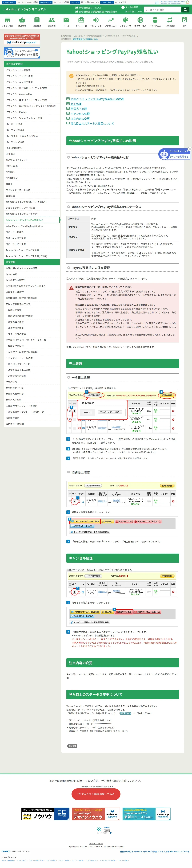Open 商品の売れ筋分析 in sidebar
The height and width of the screenshot is (868, 192).
click(32, 394)
